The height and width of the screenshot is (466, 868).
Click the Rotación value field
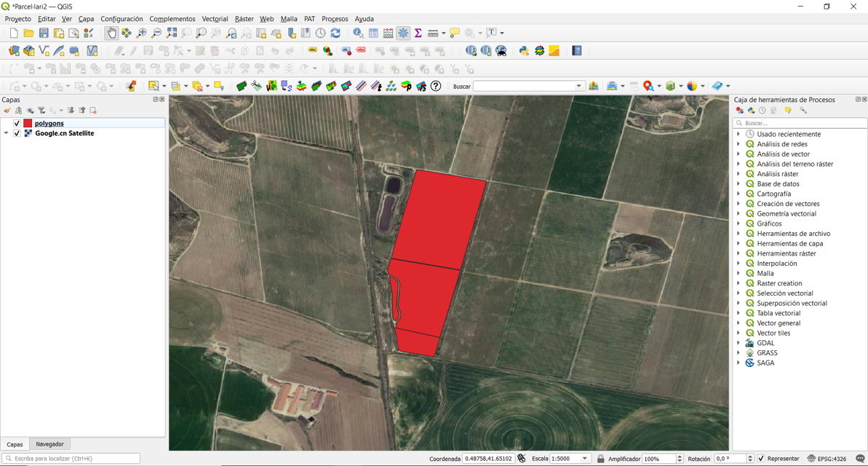tap(730, 459)
